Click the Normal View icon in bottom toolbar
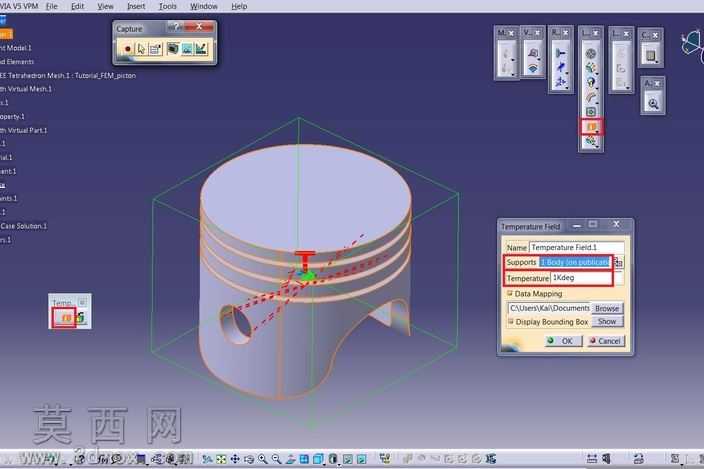This screenshot has width=704, height=469. tap(290, 459)
